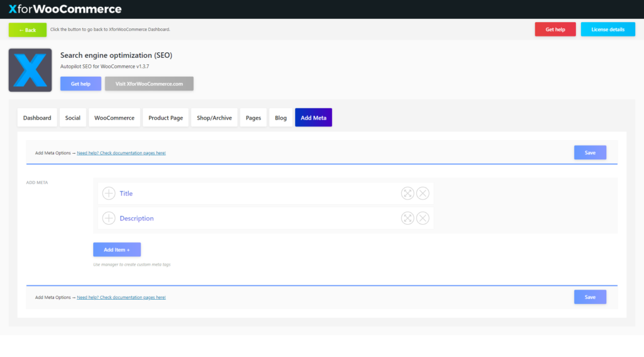
Task: Open the top documentation pages link
Action: click(121, 153)
